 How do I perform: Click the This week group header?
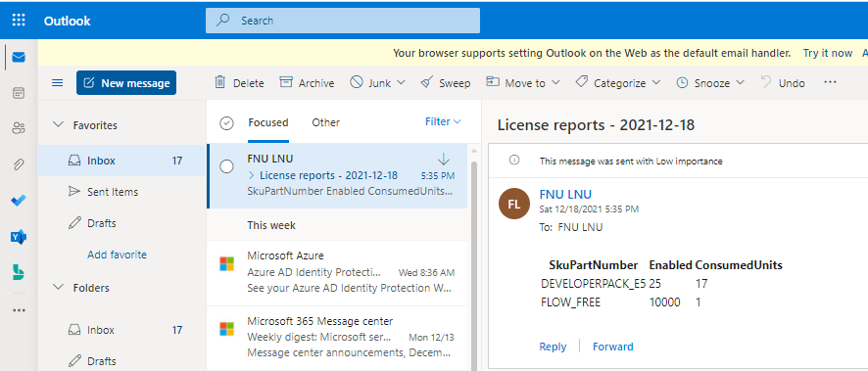(271, 225)
